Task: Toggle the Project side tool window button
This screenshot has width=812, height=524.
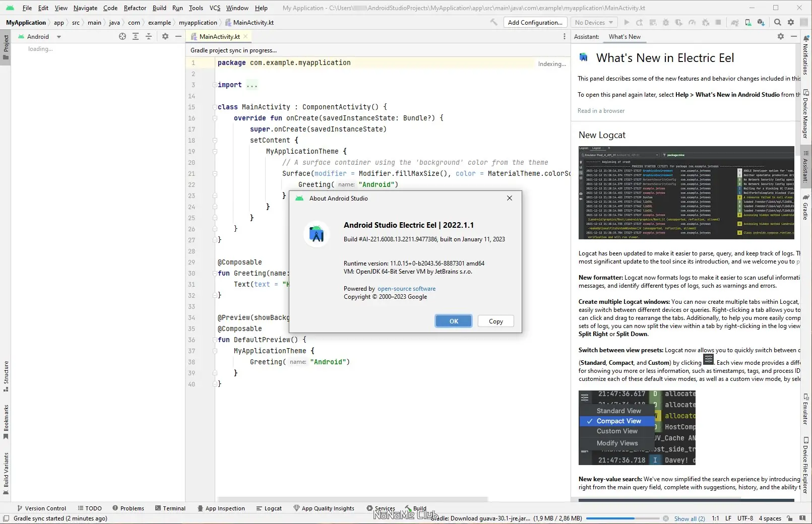Action: pyautogui.click(x=6, y=47)
